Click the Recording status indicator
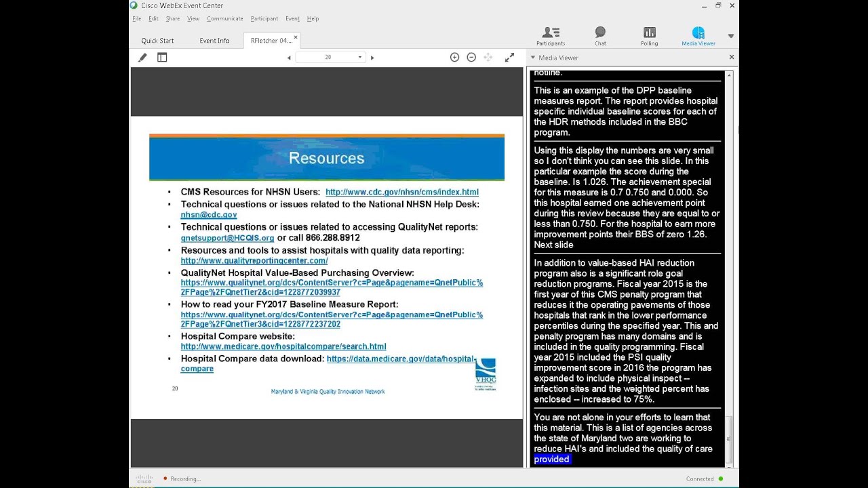This screenshot has height=488, width=868. click(182, 479)
